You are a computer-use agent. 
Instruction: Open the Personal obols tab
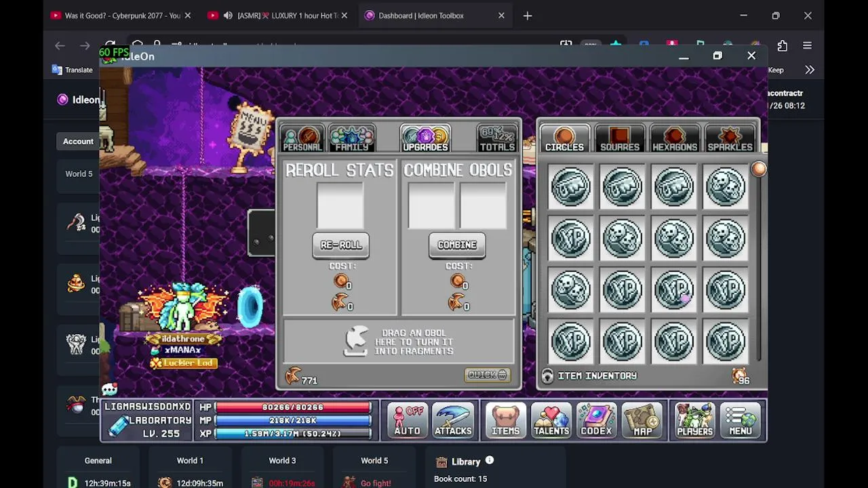(x=302, y=138)
